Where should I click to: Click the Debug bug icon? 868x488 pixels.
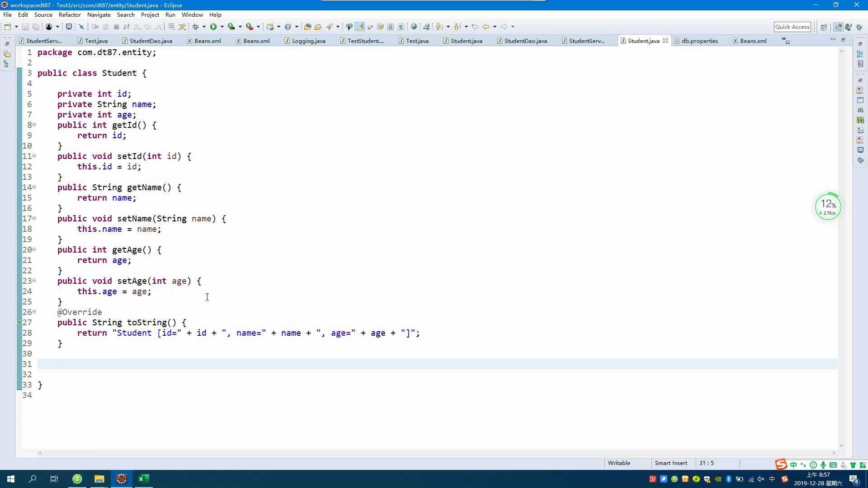click(196, 27)
